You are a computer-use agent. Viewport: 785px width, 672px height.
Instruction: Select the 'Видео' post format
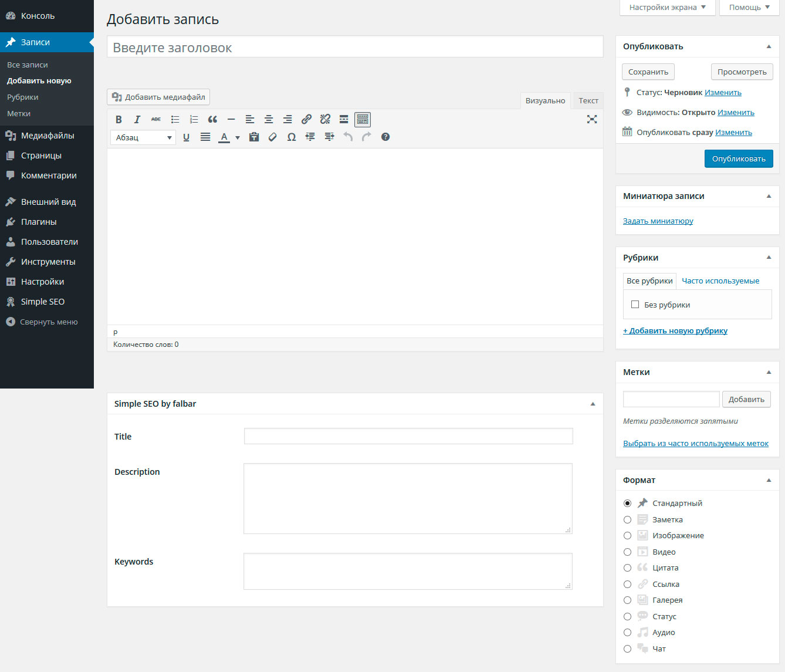627,552
